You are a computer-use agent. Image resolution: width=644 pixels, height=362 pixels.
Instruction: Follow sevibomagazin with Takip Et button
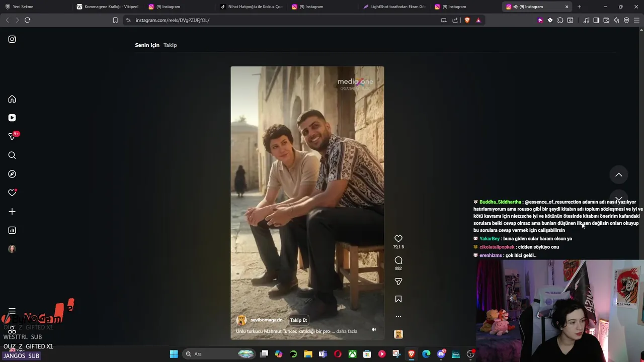pyautogui.click(x=298, y=320)
